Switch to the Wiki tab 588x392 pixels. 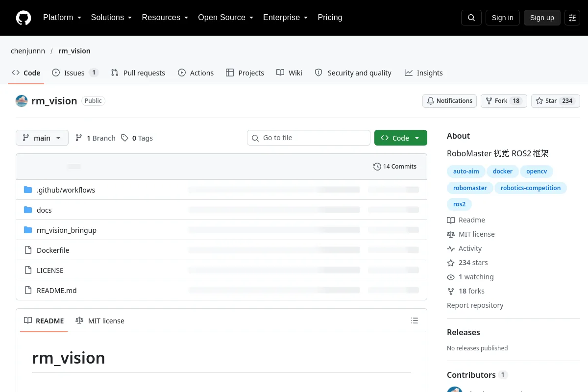[289, 73]
